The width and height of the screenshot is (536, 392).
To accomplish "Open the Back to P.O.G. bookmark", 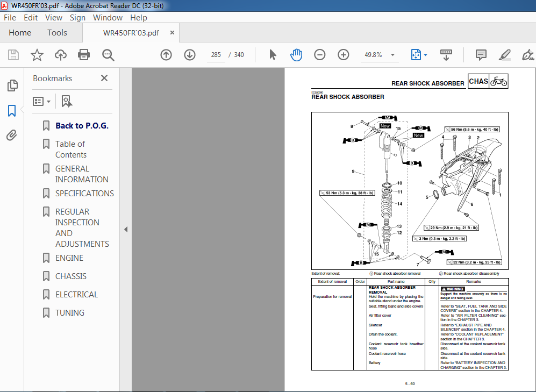I will pos(82,126).
